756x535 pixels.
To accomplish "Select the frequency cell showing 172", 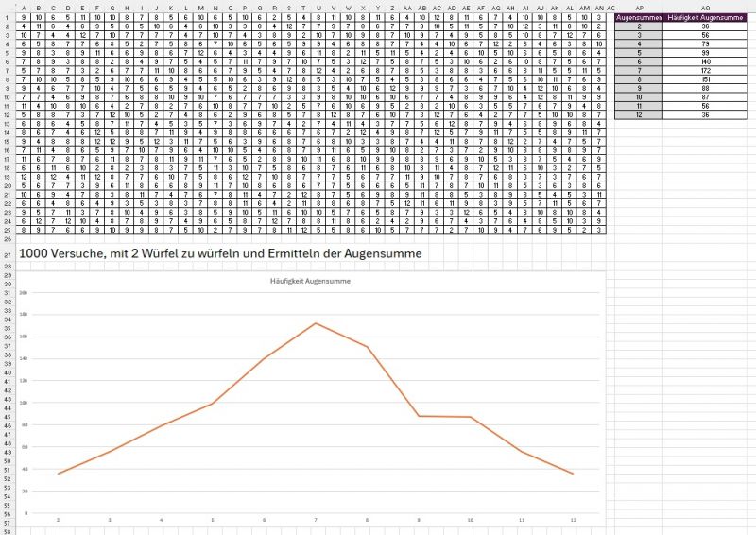I will point(701,71).
